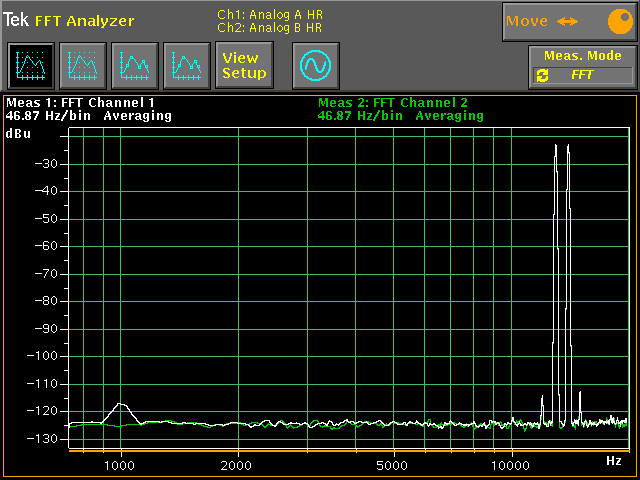The height and width of the screenshot is (480, 640).
Task: Click the -30 level on the dBu axis
Action: 42,163
